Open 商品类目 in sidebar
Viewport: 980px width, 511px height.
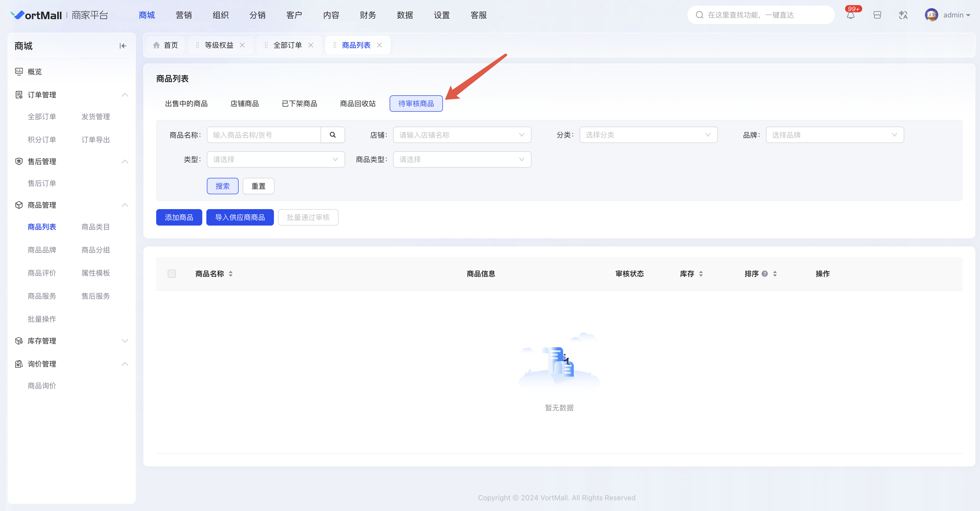95,227
